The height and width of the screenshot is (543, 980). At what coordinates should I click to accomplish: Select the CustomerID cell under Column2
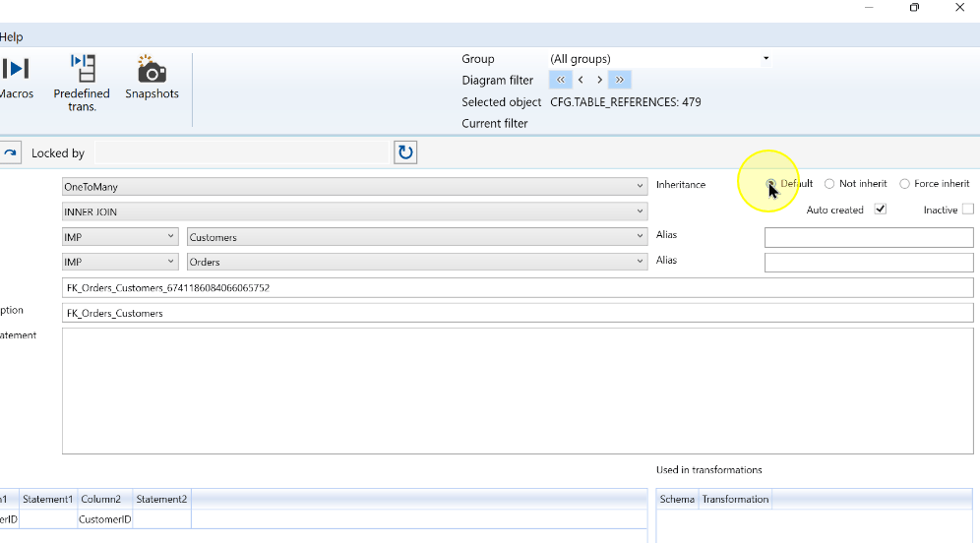104,519
